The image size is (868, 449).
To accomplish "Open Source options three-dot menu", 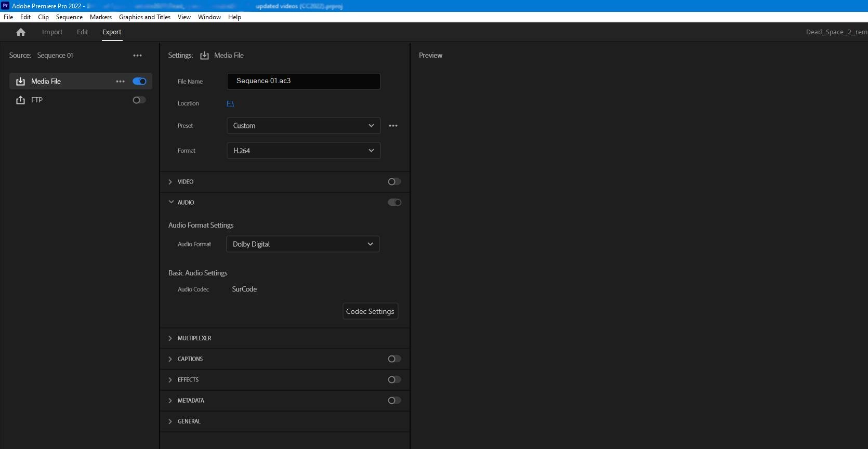I will click(x=137, y=56).
